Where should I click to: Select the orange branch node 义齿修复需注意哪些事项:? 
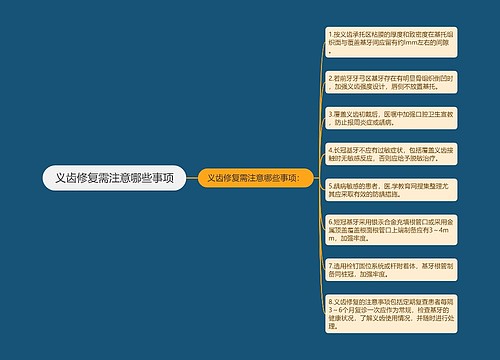256,178
